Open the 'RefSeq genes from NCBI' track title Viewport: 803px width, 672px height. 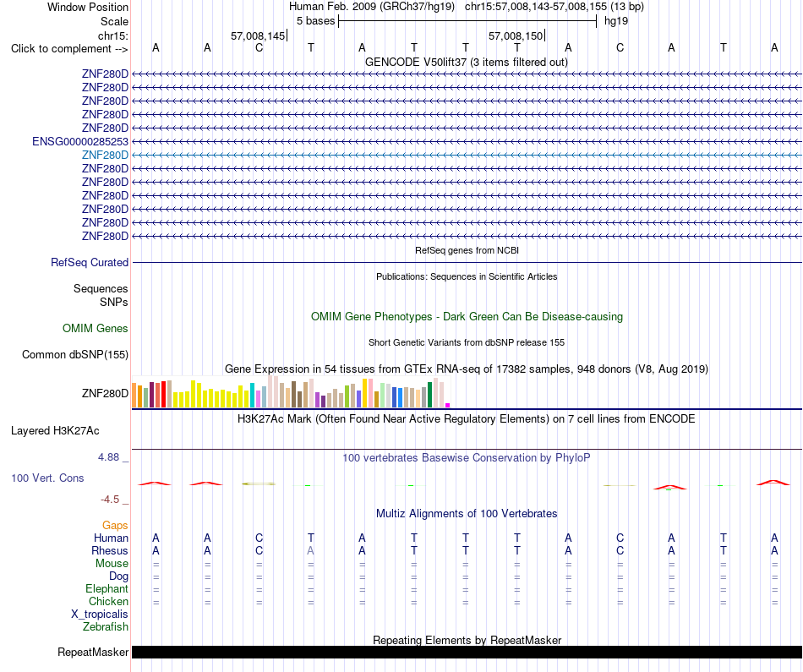click(x=467, y=250)
